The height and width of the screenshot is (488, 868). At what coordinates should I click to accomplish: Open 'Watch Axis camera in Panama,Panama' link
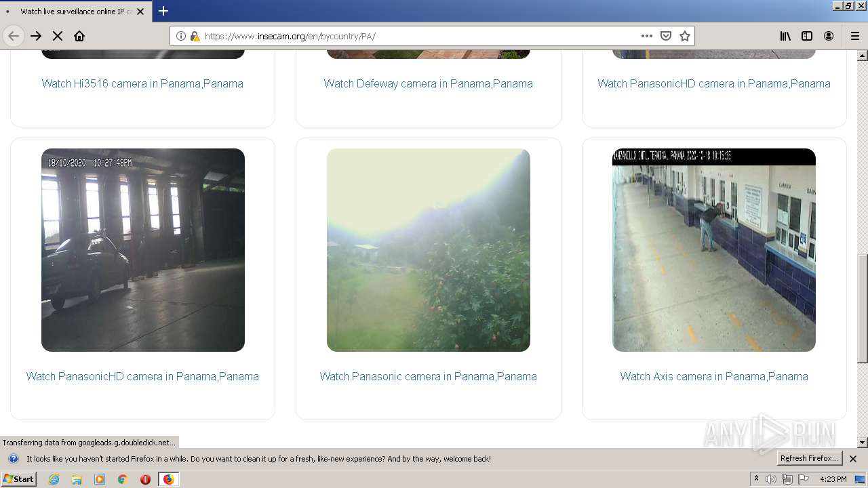click(714, 376)
